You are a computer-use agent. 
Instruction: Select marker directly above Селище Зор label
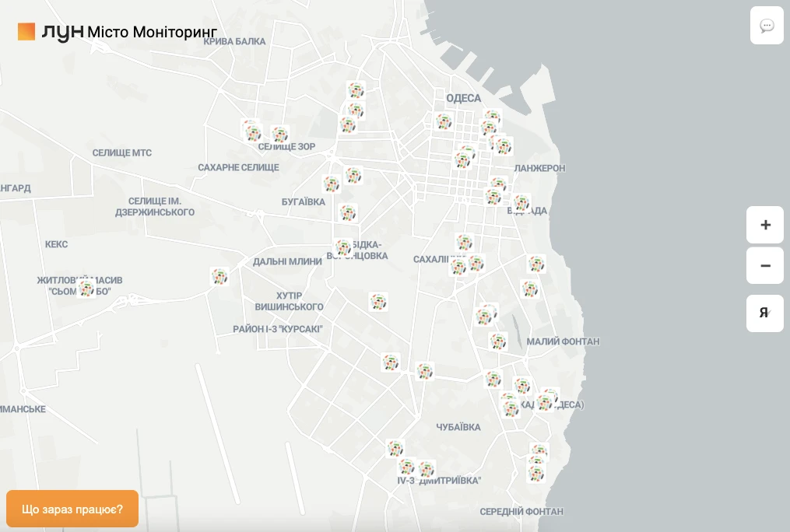click(280, 134)
